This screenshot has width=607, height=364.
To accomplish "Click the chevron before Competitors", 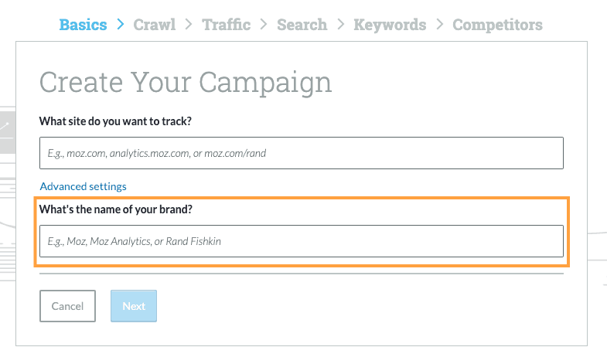I will click(439, 25).
